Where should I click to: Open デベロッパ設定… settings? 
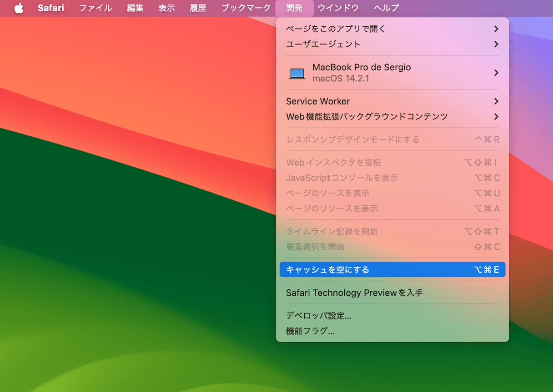[x=318, y=316]
